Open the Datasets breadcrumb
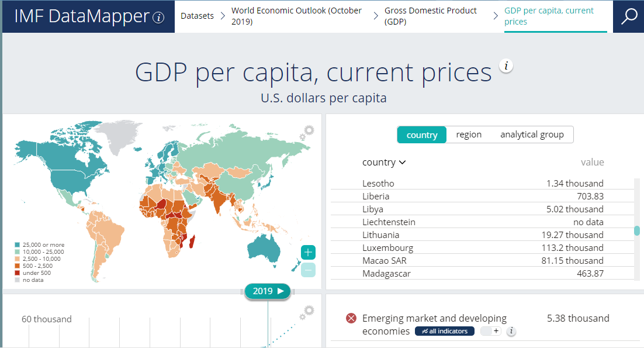This screenshot has height=348, width=644. [x=197, y=16]
